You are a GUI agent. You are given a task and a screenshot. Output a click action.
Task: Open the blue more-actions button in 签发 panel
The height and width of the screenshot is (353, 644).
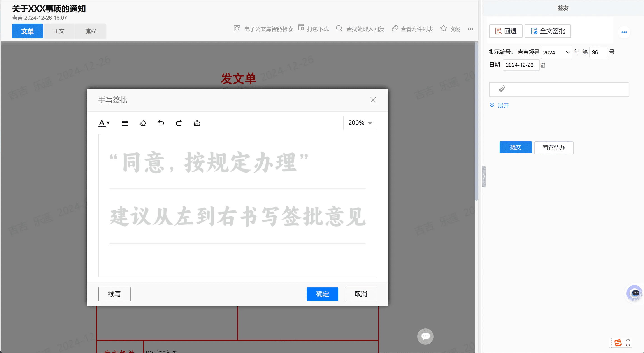coord(624,32)
